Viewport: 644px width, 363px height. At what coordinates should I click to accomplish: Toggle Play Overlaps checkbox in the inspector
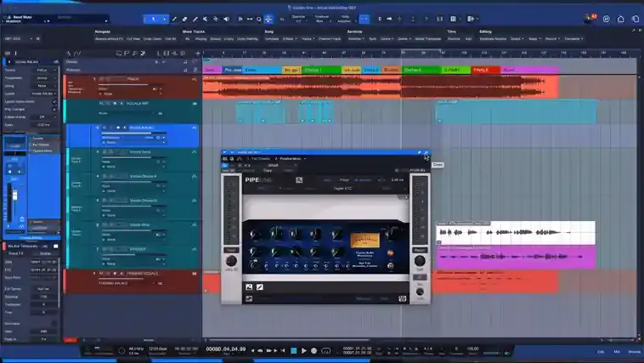coord(54,110)
